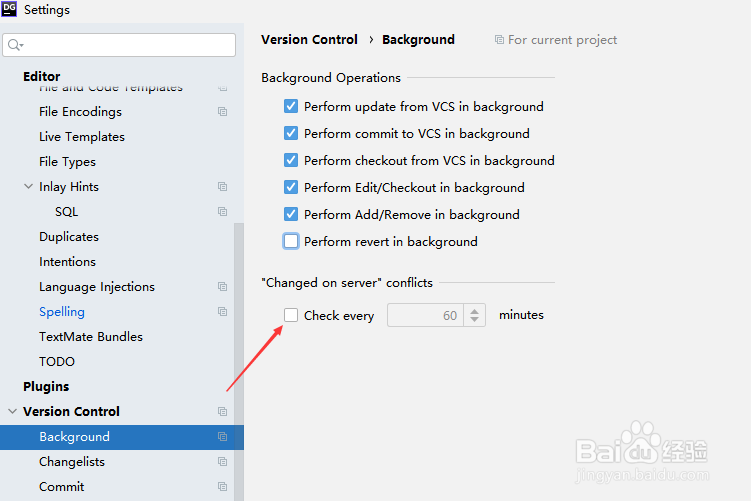Click the project-level icon beside Inlay Hints
This screenshot has width=751, height=501.
[222, 186]
